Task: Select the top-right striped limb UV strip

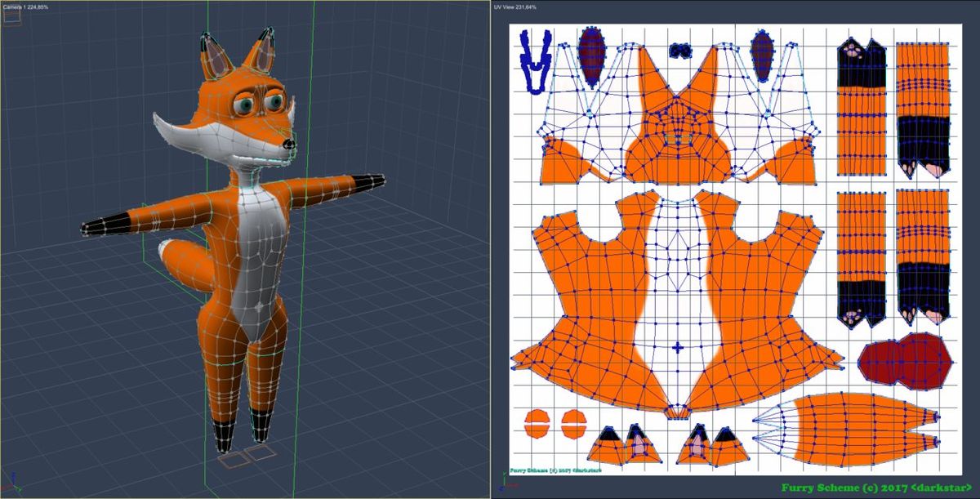Action: tap(923, 110)
